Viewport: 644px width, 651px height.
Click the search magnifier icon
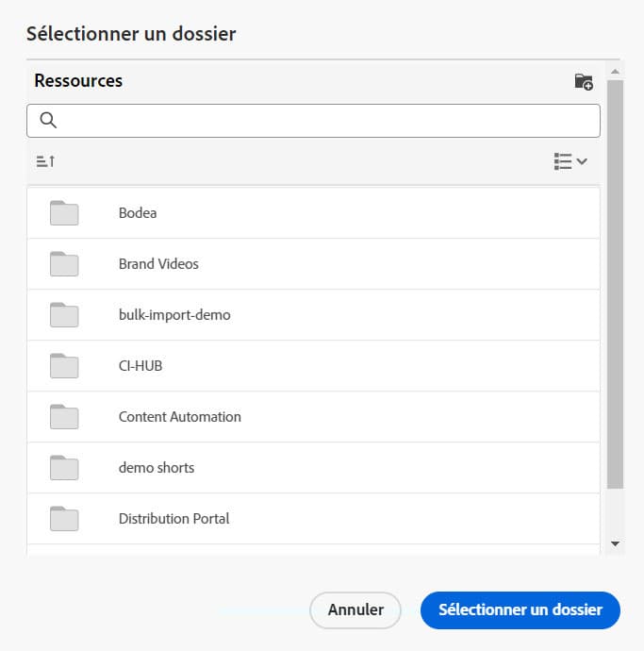(x=48, y=121)
